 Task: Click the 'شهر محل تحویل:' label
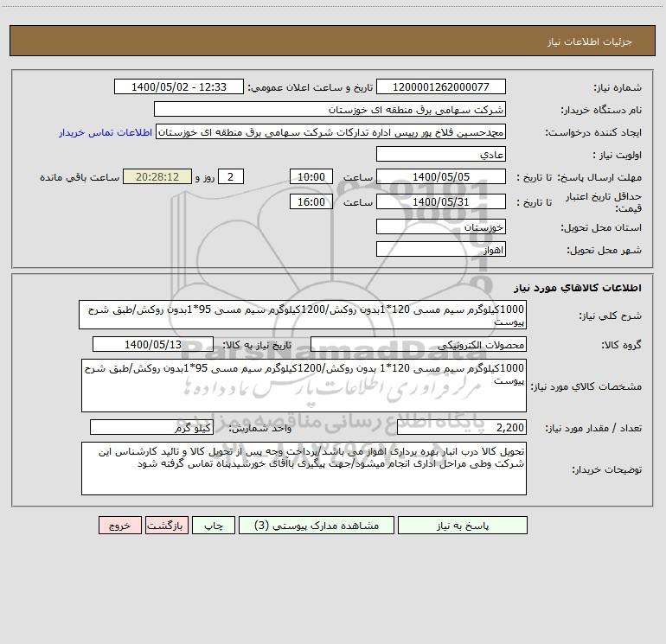coord(604,250)
